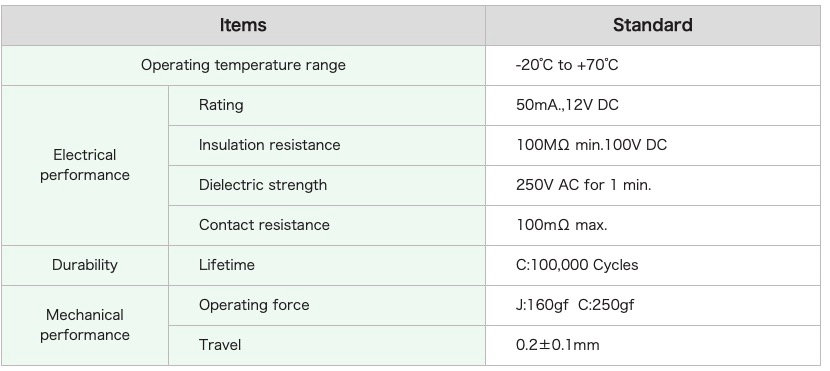Click the Lifetime row label
The height and width of the screenshot is (371, 830).
[227, 265]
